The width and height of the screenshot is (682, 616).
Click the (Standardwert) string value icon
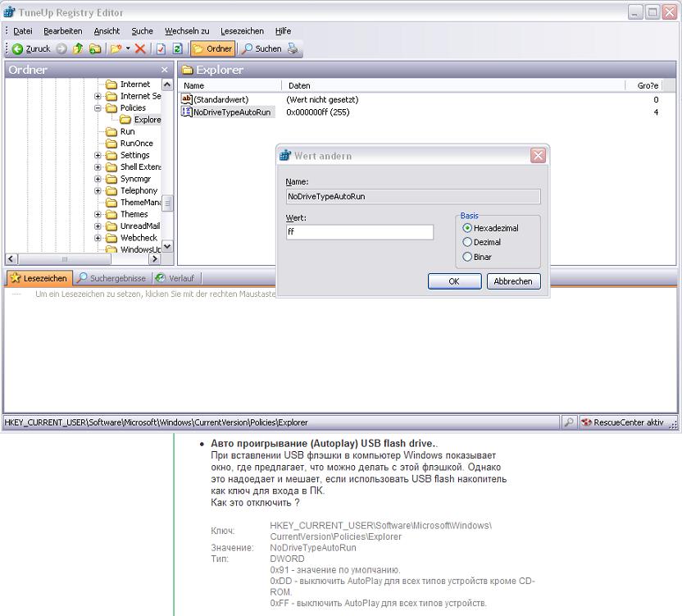point(187,99)
